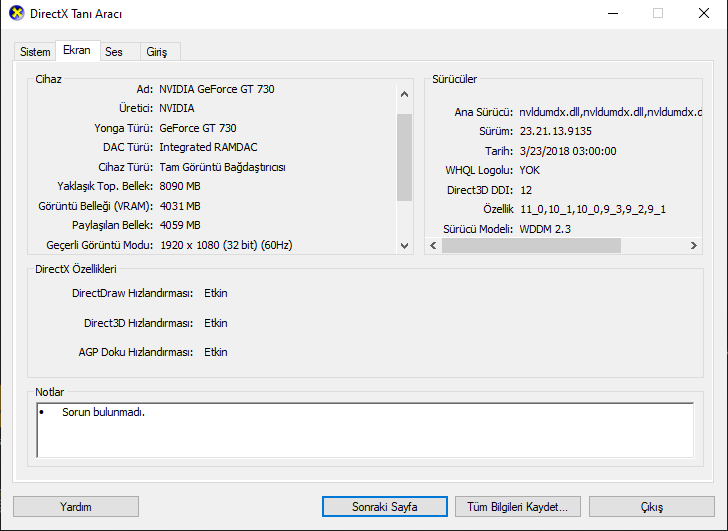Minimize the DirectX Tanı Aracı window
Image resolution: width=728 pixels, height=531 pixels.
[x=613, y=13]
